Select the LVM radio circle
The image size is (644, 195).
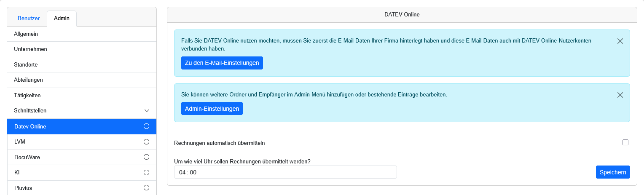[147, 142]
